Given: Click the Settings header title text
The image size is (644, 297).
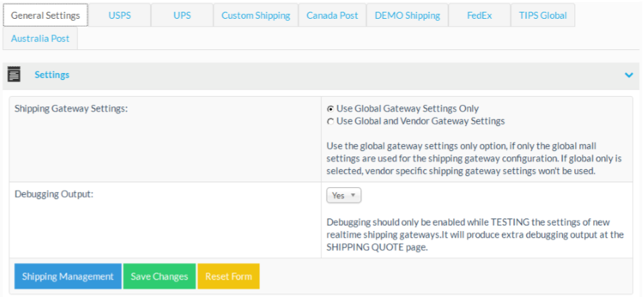Looking at the screenshot, I should [52, 75].
